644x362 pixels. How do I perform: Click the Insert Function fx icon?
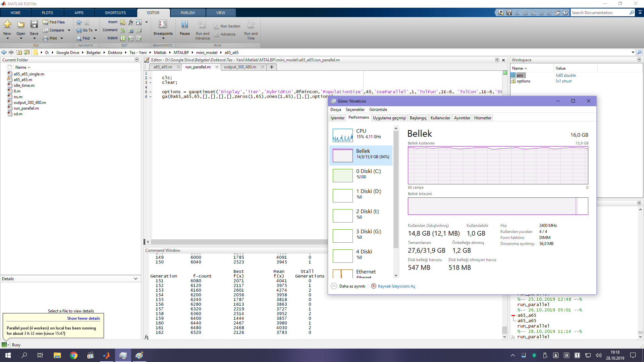point(131,22)
